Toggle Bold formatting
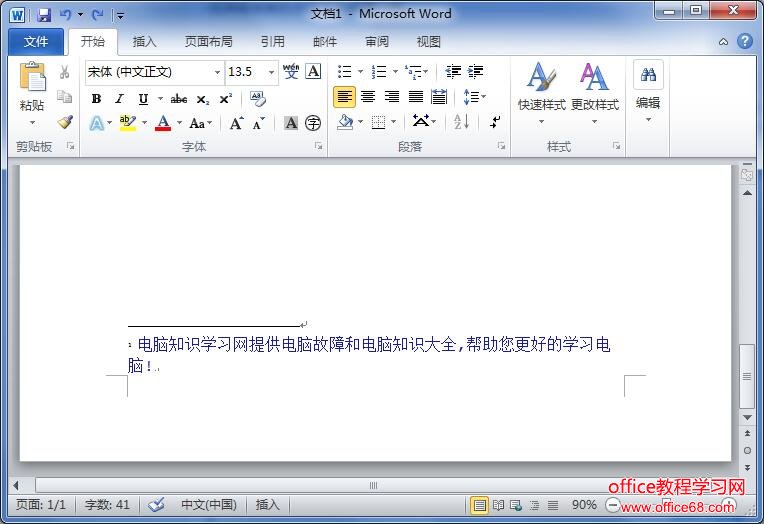The height and width of the screenshot is (524, 764). click(x=96, y=99)
